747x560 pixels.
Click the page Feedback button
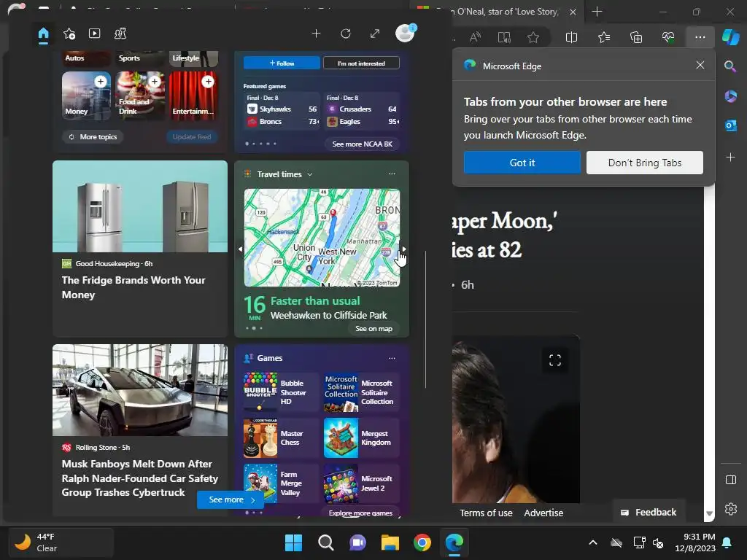tap(649, 513)
